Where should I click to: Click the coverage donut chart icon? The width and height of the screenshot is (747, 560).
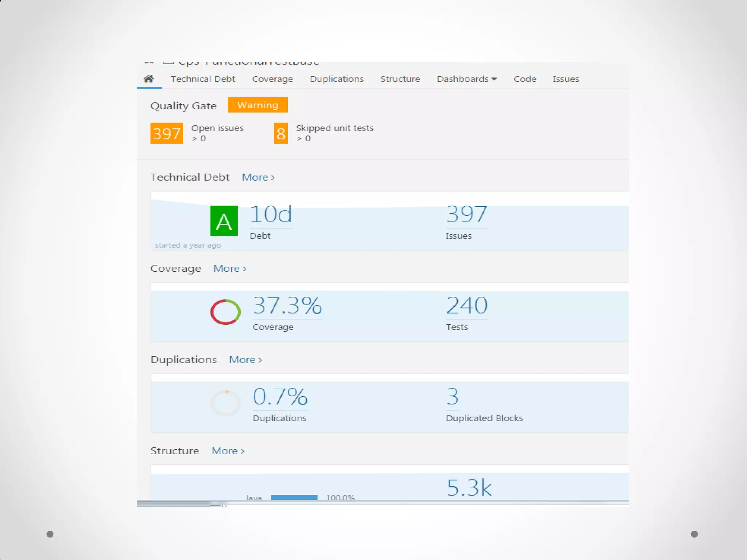pyautogui.click(x=225, y=312)
